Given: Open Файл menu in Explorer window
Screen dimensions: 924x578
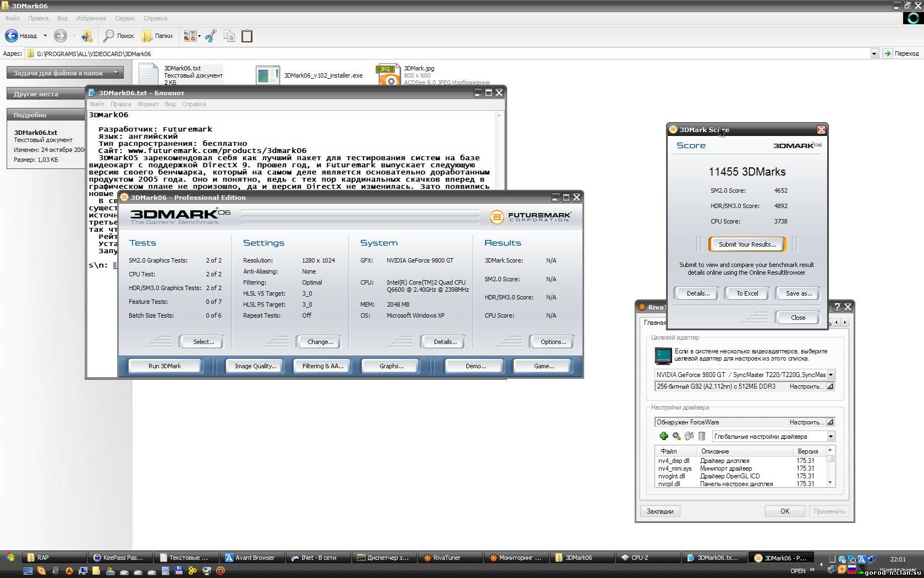Looking at the screenshot, I should (x=12, y=18).
